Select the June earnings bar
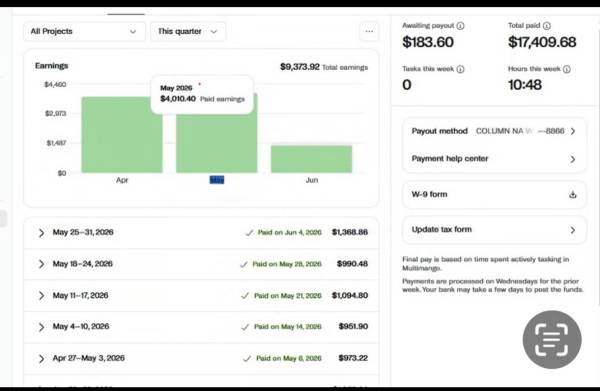The width and height of the screenshot is (600, 391). (x=311, y=159)
